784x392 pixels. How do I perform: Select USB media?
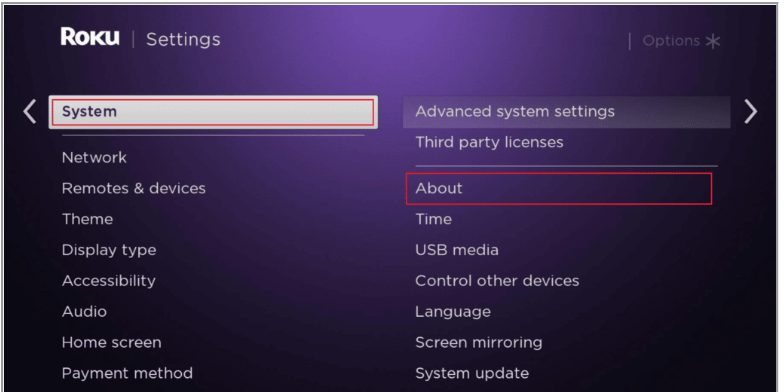456,250
